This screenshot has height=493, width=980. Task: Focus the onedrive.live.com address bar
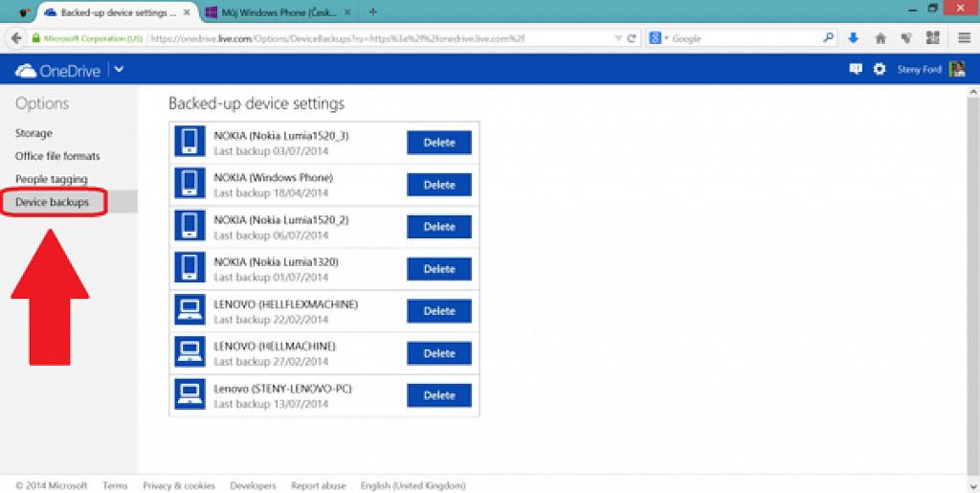click(380, 38)
